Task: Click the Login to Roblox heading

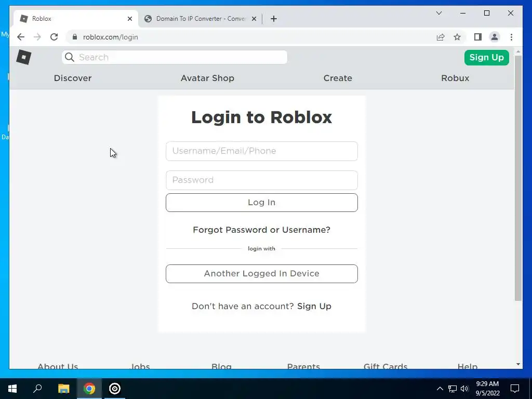Action: click(x=262, y=117)
